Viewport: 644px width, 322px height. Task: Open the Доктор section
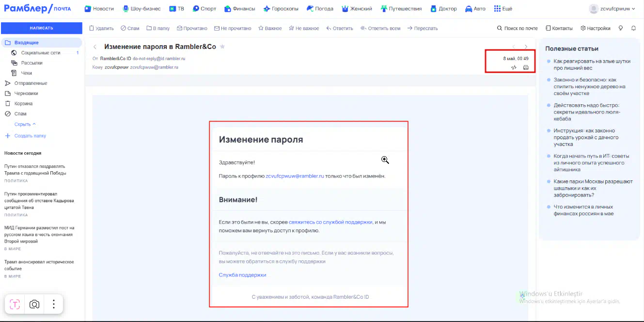coord(443,9)
